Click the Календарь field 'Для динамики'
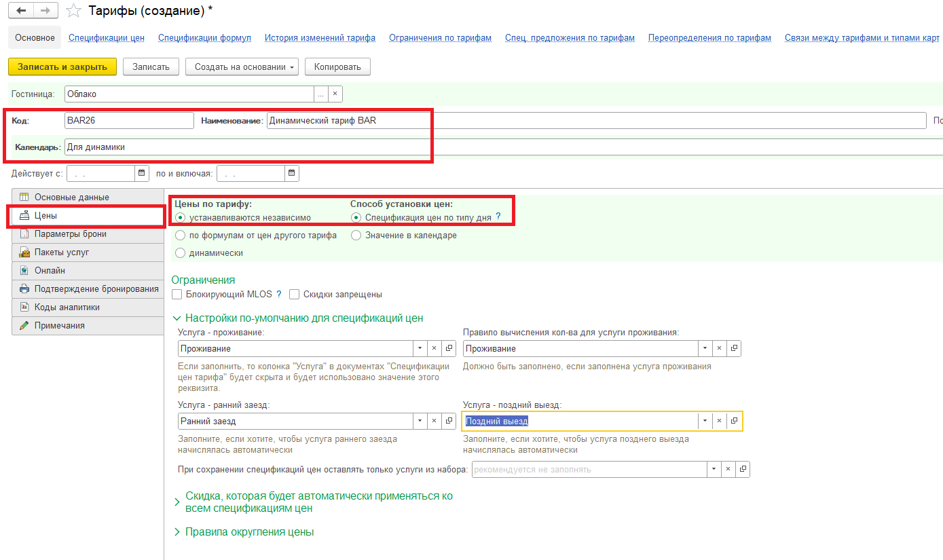 click(503, 147)
